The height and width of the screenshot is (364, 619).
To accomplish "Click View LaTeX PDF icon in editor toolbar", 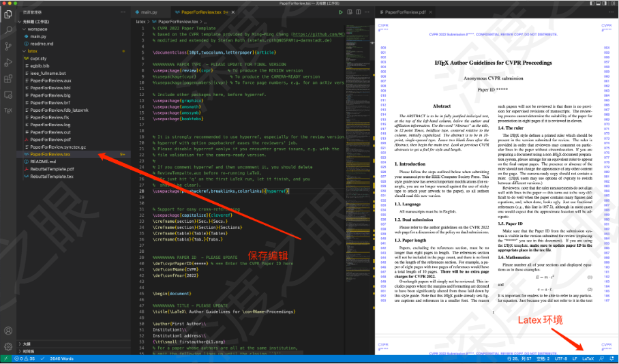I will coord(349,12).
